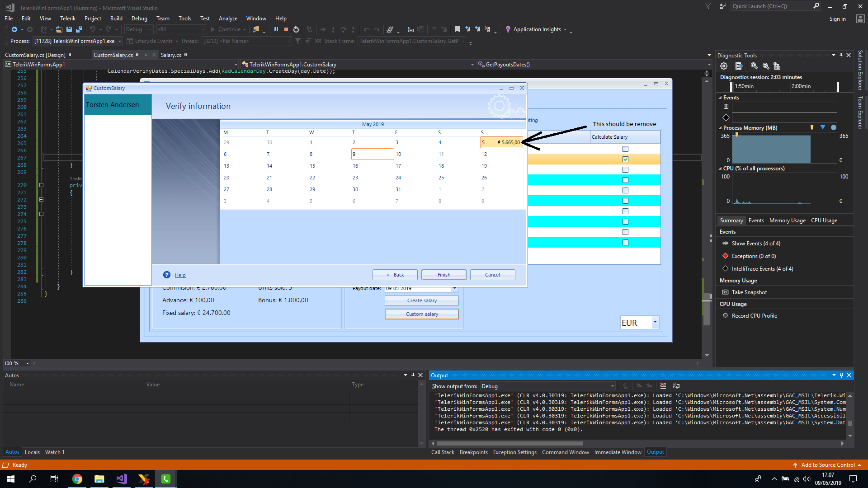Viewport: 868px width, 488px height.
Task: Click the Finish button in wizard
Action: [443, 275]
